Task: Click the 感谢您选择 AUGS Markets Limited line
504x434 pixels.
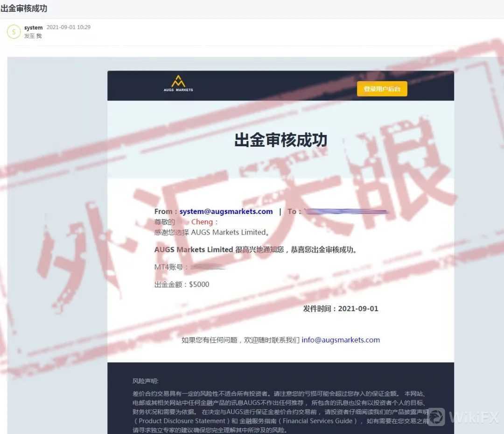Action: coord(212,232)
